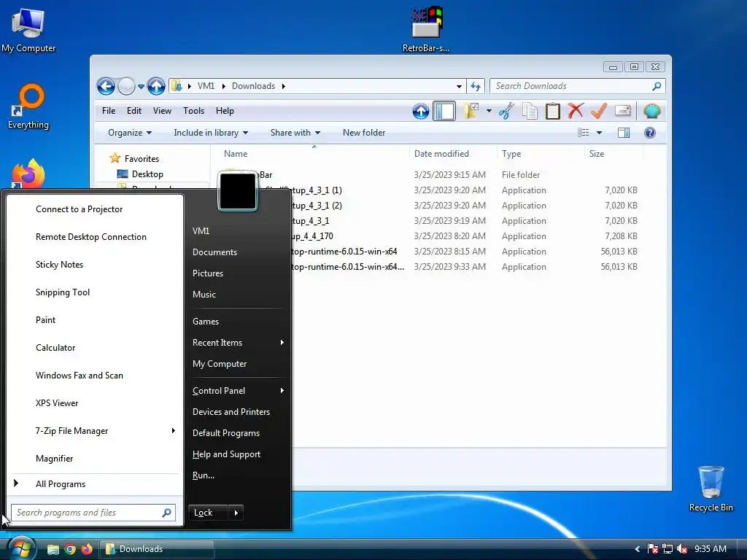Select Desktop under Favorites

pos(147,174)
